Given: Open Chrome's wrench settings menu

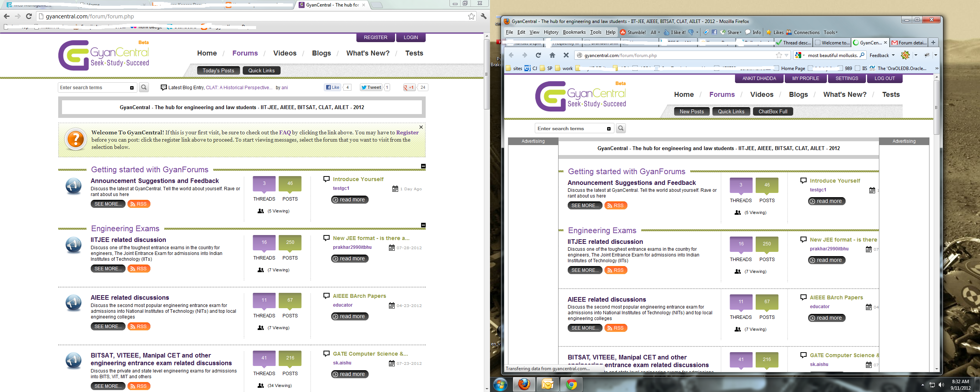Looking at the screenshot, I should [x=483, y=16].
